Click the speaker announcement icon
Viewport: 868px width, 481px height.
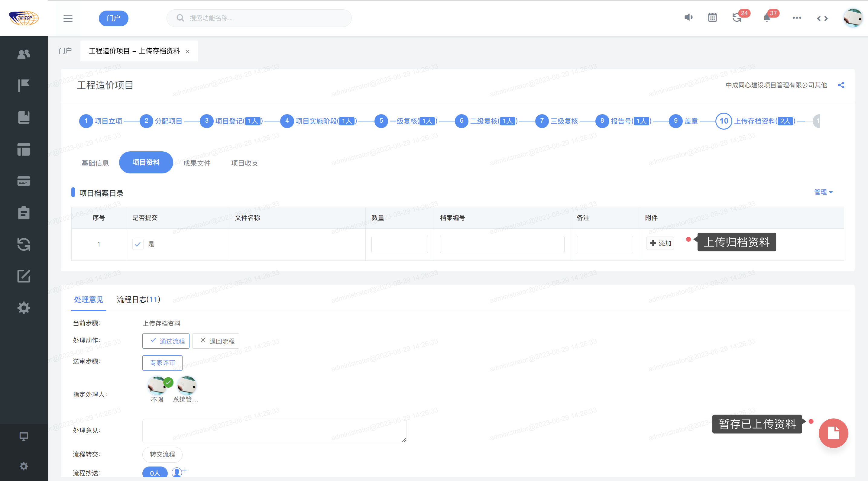688,18
